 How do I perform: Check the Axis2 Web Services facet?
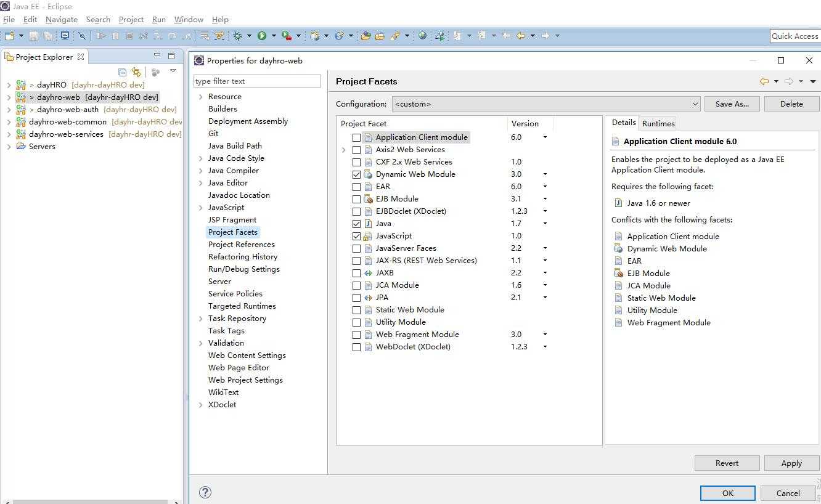click(x=356, y=150)
